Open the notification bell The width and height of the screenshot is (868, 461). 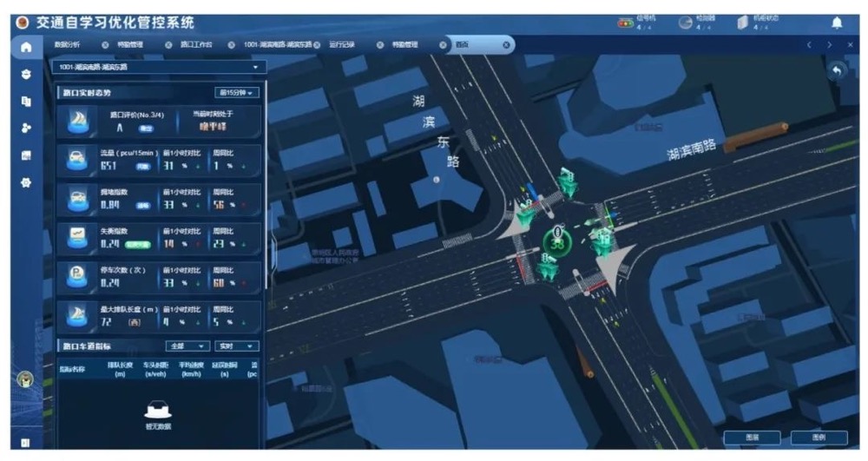(837, 23)
